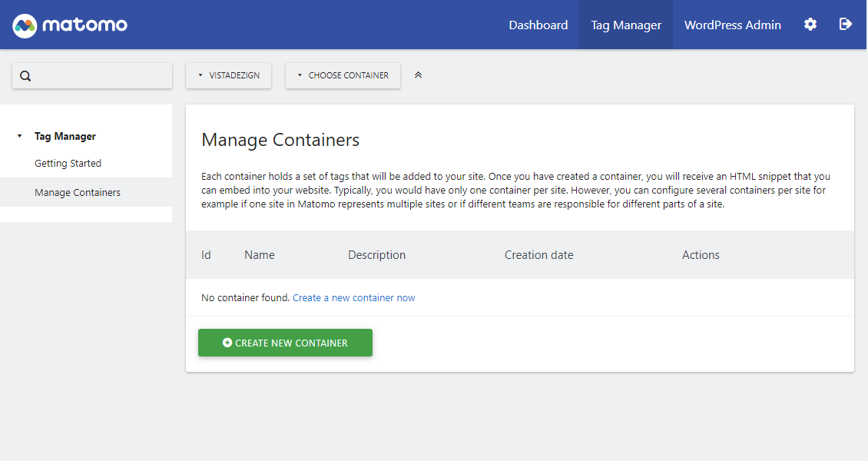
Task: Select Manage Containers in the sidebar
Action: [x=77, y=192]
